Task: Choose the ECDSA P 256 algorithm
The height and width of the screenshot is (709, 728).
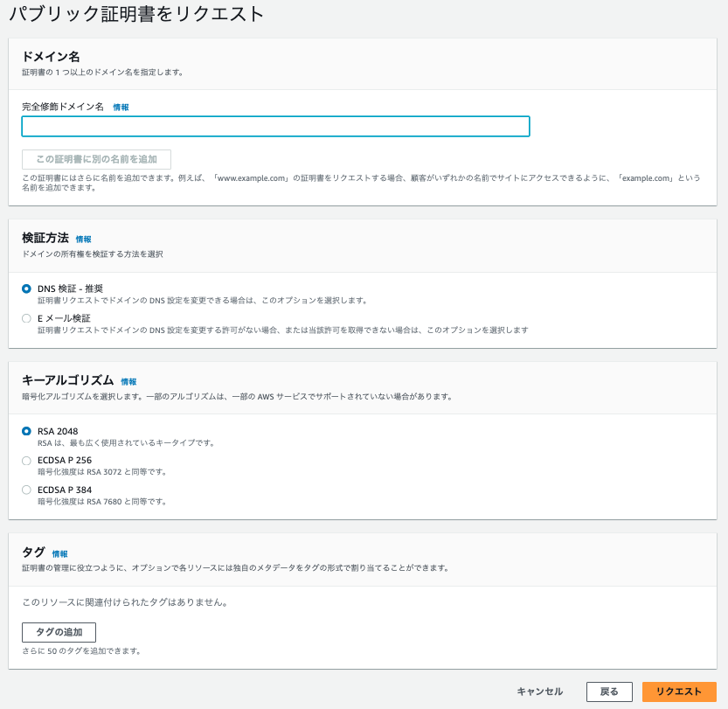Action: coord(27,460)
